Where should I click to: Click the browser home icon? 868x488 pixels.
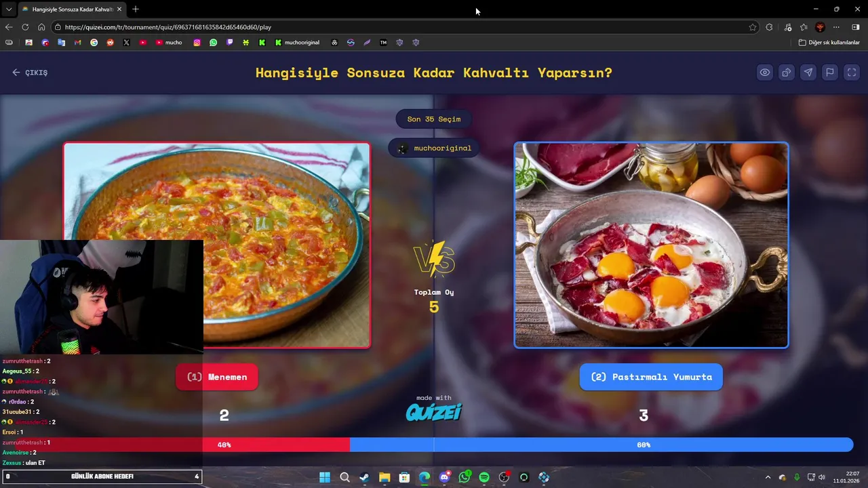41,27
